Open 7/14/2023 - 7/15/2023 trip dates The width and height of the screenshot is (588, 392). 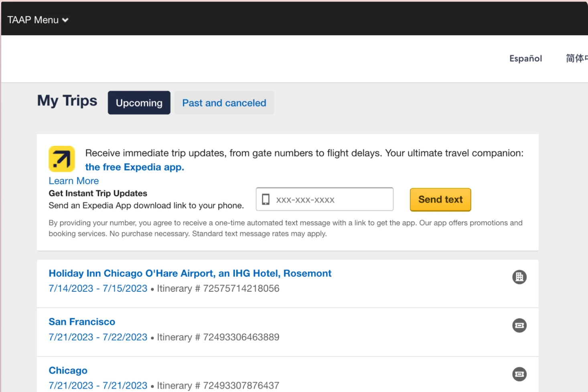98,288
